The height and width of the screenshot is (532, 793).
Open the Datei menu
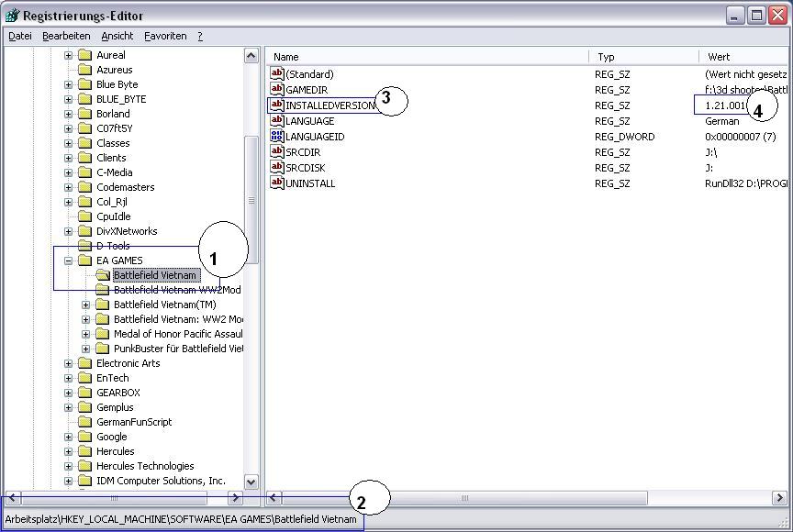click(x=20, y=36)
